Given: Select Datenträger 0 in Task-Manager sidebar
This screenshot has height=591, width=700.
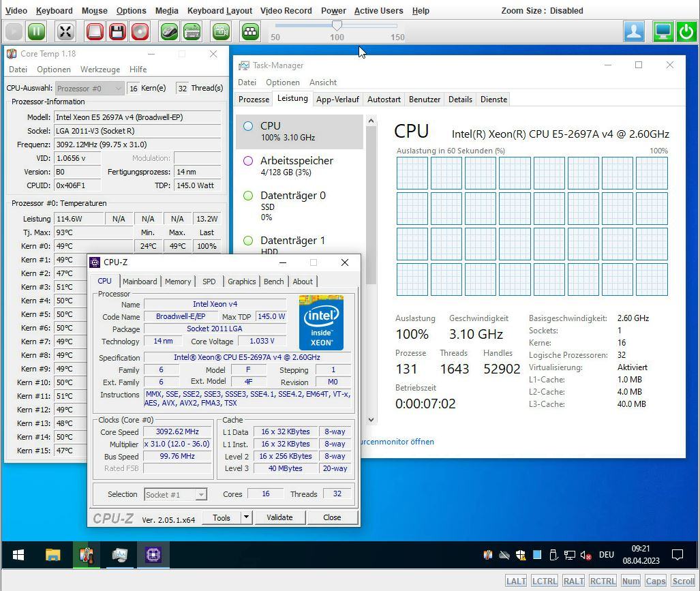Looking at the screenshot, I should tap(299, 206).
